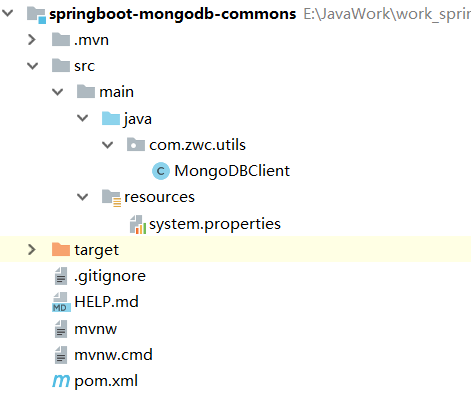Viewport: 471px width, 393px height.
Task: Click the system.properties file icon
Action: click(138, 225)
